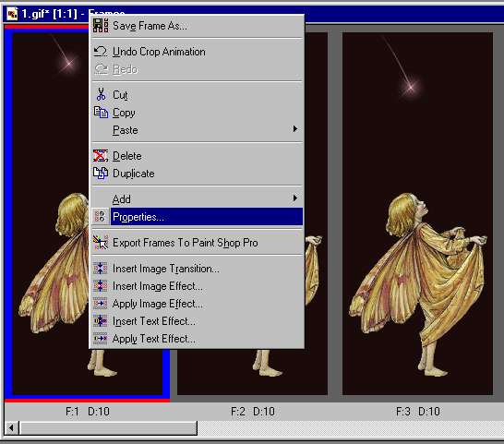
Task: Choose Insert Text Effect... entry
Action: (x=197, y=321)
